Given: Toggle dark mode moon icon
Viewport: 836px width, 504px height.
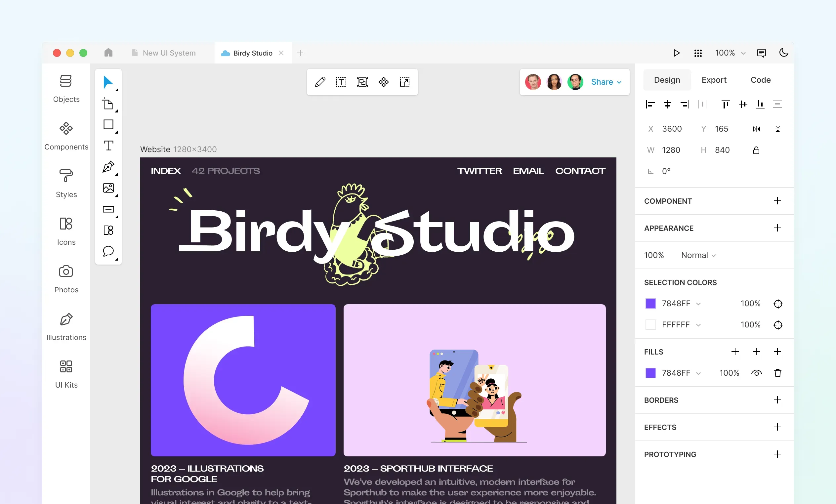Looking at the screenshot, I should 783,53.
